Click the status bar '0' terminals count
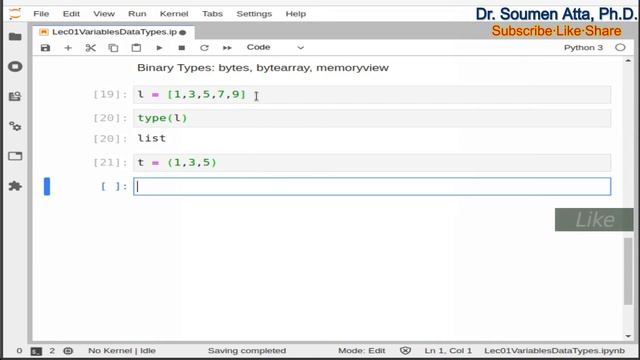 [19, 351]
